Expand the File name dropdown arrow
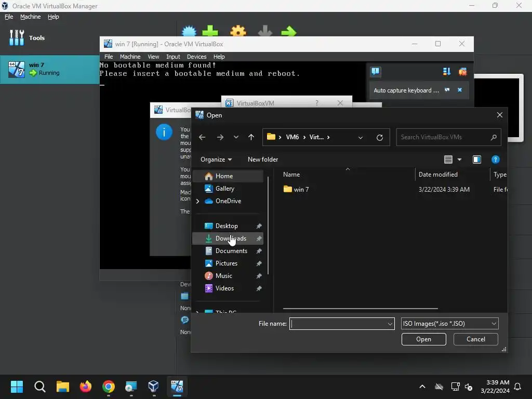This screenshot has height=399, width=532. pyautogui.click(x=390, y=324)
